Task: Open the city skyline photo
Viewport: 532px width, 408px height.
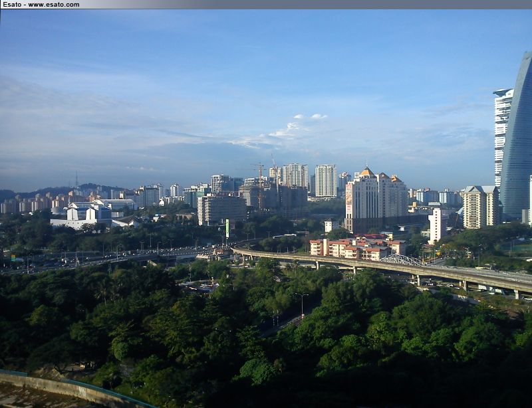Action: click(267, 209)
